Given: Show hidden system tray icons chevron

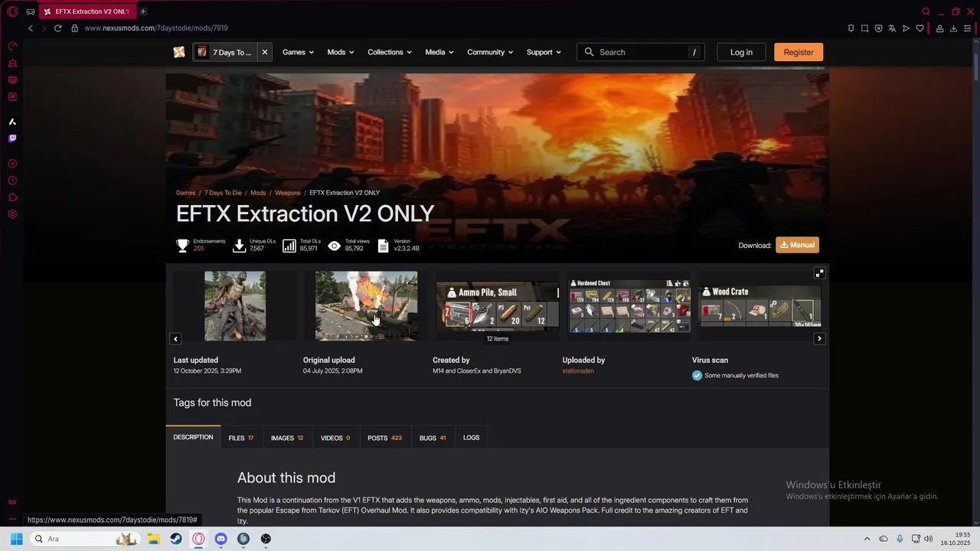Looking at the screenshot, I should 867,539.
